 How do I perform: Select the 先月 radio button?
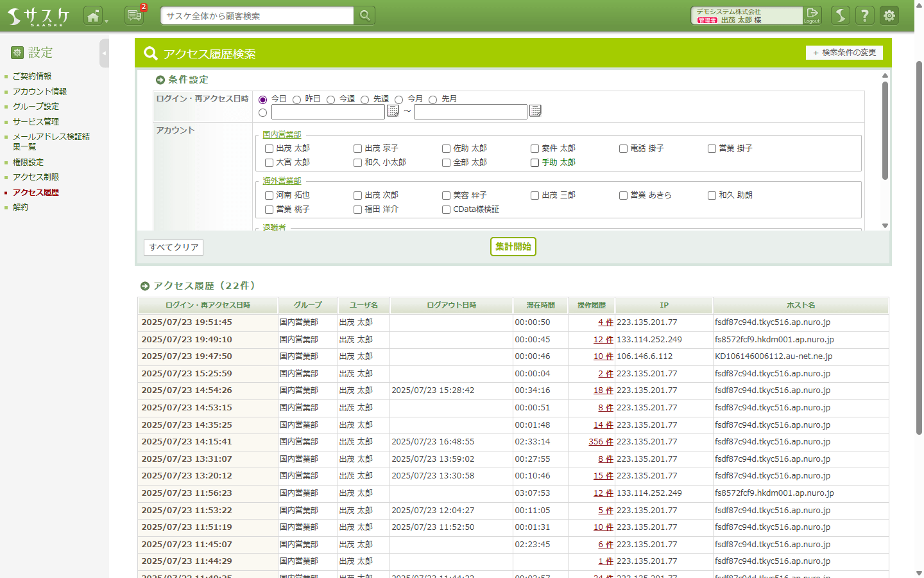point(432,100)
